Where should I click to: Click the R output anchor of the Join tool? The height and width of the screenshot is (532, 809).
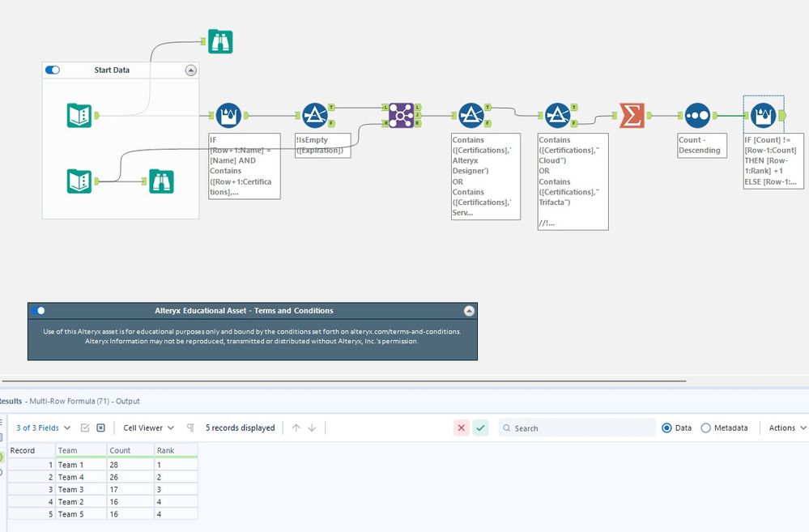pyautogui.click(x=417, y=123)
